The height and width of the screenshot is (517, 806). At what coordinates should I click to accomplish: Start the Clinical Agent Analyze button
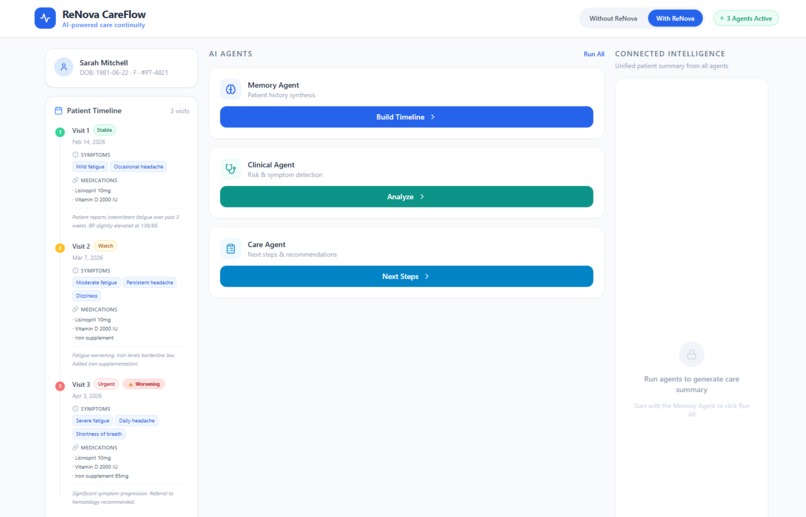(x=406, y=197)
